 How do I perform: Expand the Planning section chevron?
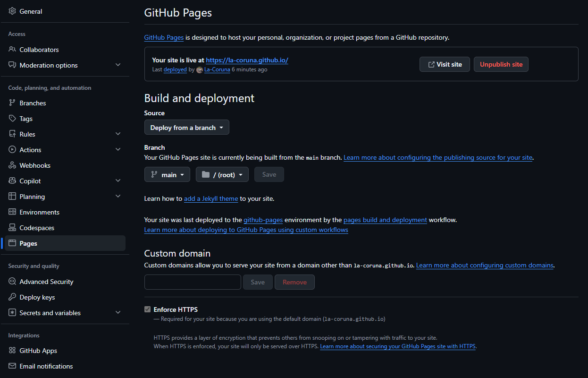(118, 197)
